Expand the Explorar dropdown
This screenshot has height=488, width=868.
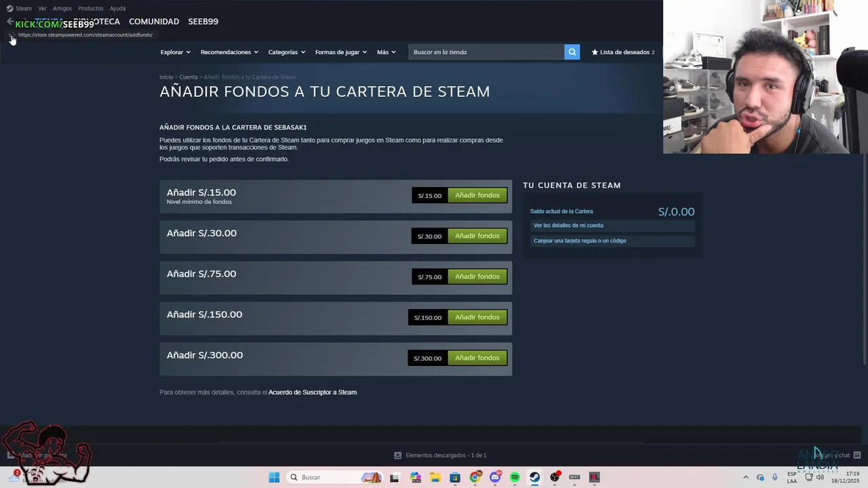point(175,52)
